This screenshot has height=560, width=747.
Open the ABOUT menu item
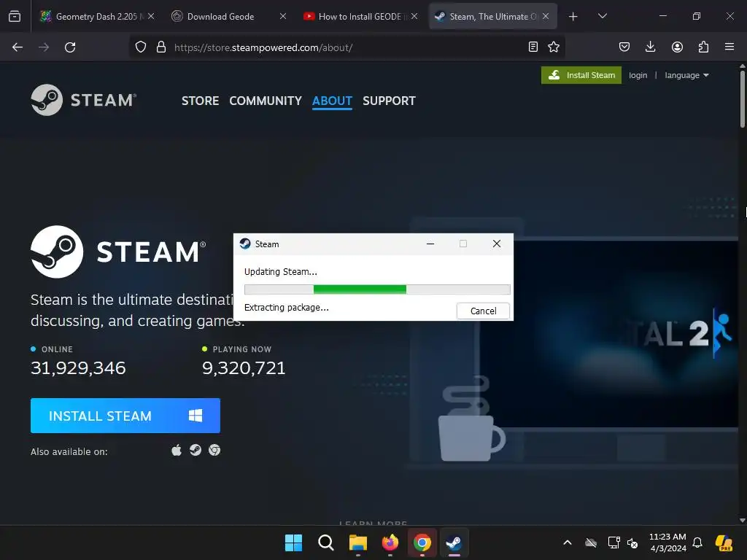(332, 101)
